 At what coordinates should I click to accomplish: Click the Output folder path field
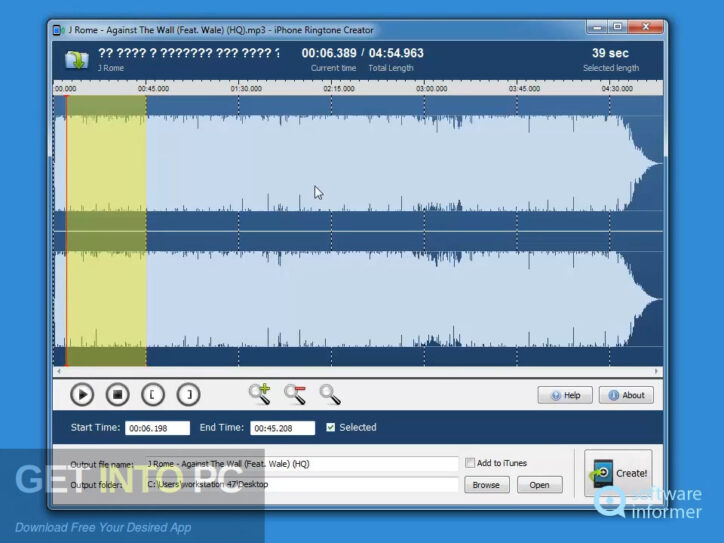point(302,484)
